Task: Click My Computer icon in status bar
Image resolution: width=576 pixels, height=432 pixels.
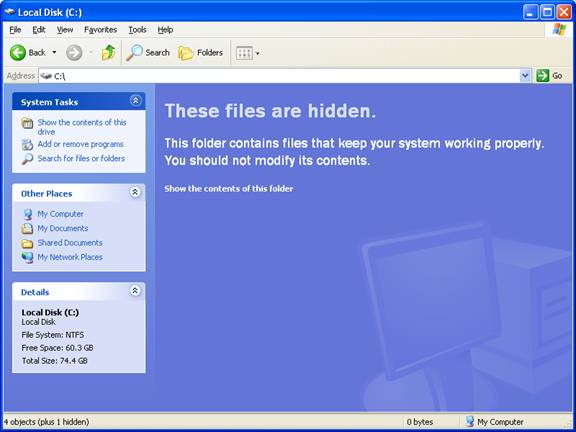Action: pos(470,422)
